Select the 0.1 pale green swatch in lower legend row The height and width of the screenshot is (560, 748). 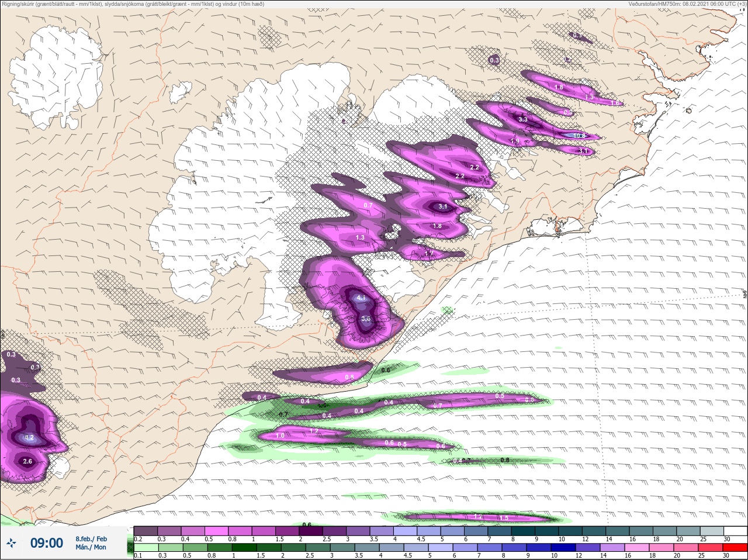[146, 548]
